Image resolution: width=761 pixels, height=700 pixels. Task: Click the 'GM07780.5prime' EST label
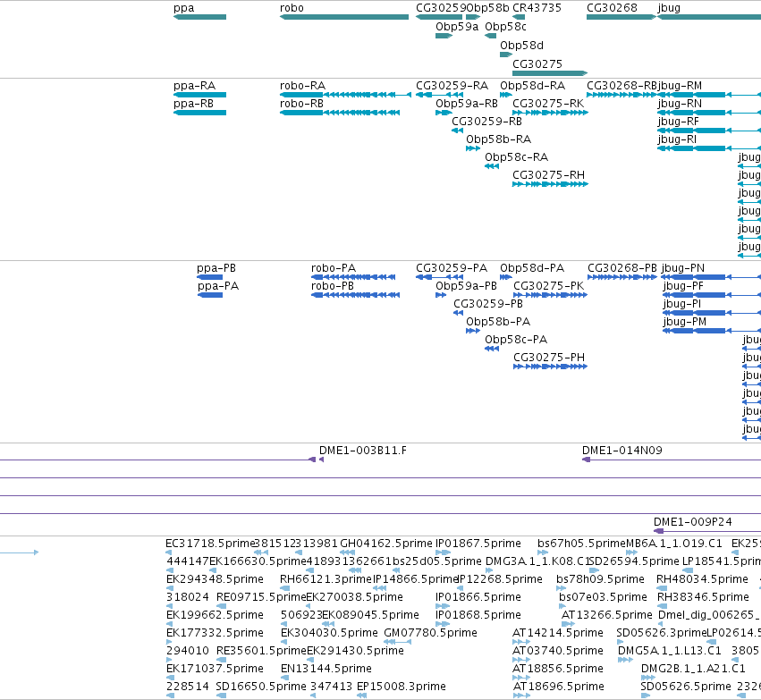point(430,633)
